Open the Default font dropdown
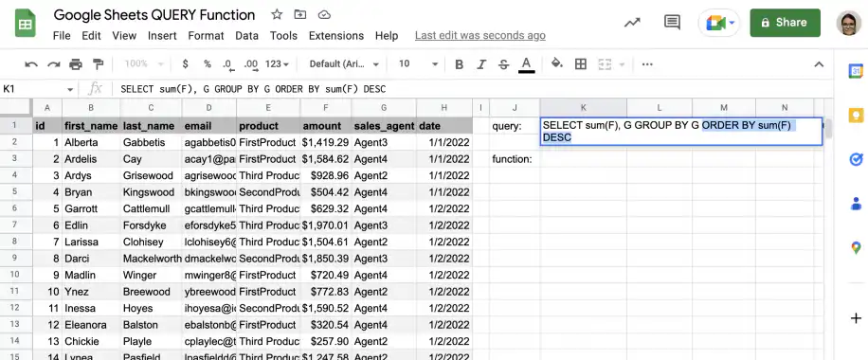This screenshot has height=360, width=868. click(x=344, y=64)
